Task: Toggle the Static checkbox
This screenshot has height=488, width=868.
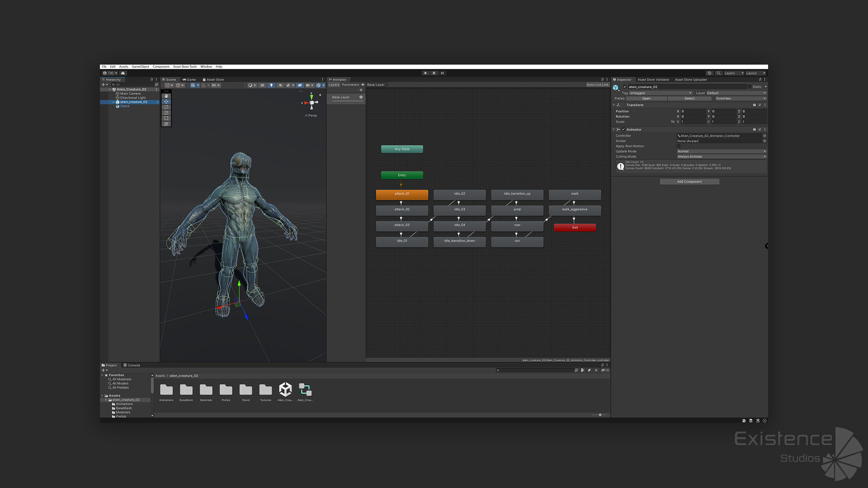Action: (x=750, y=87)
